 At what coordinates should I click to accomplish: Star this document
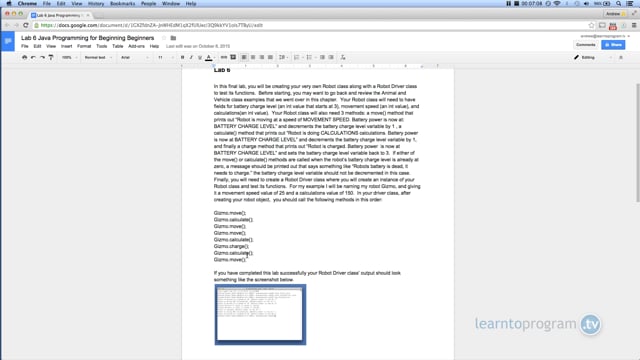tap(164, 38)
